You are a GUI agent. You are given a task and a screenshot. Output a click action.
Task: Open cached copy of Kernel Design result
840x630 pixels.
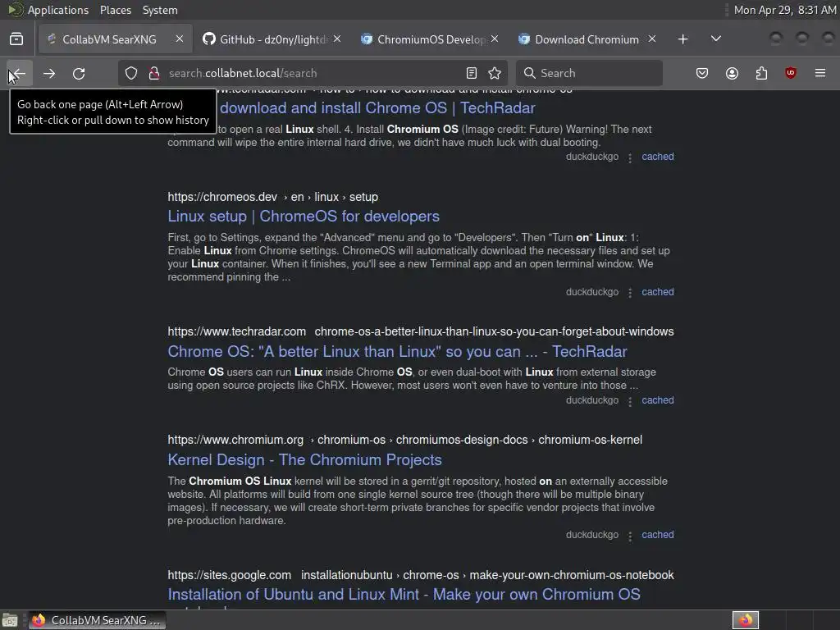[x=657, y=535]
